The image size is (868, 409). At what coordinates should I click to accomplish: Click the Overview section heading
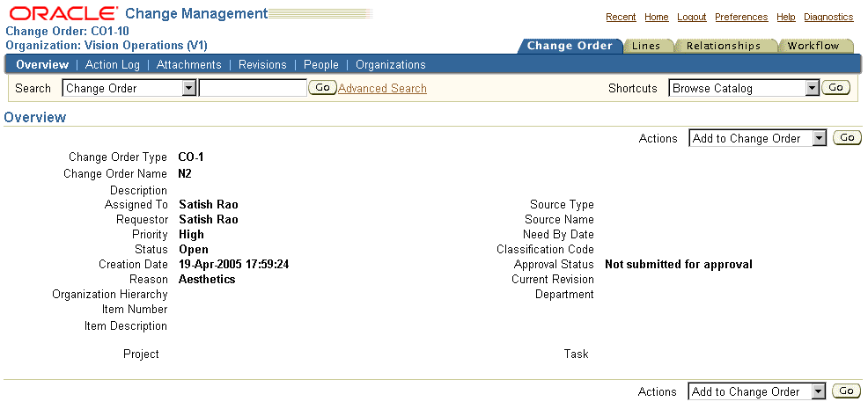pyautogui.click(x=35, y=117)
